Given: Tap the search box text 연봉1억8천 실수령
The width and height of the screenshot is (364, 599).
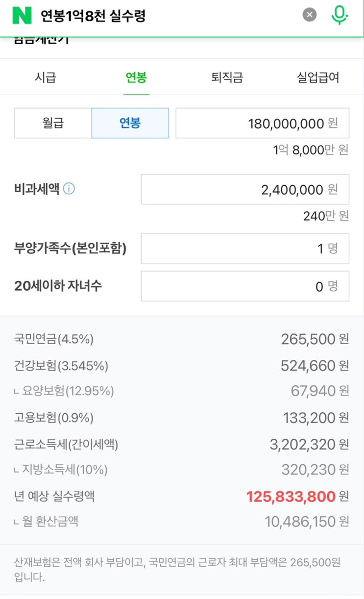Looking at the screenshot, I should point(93,16).
